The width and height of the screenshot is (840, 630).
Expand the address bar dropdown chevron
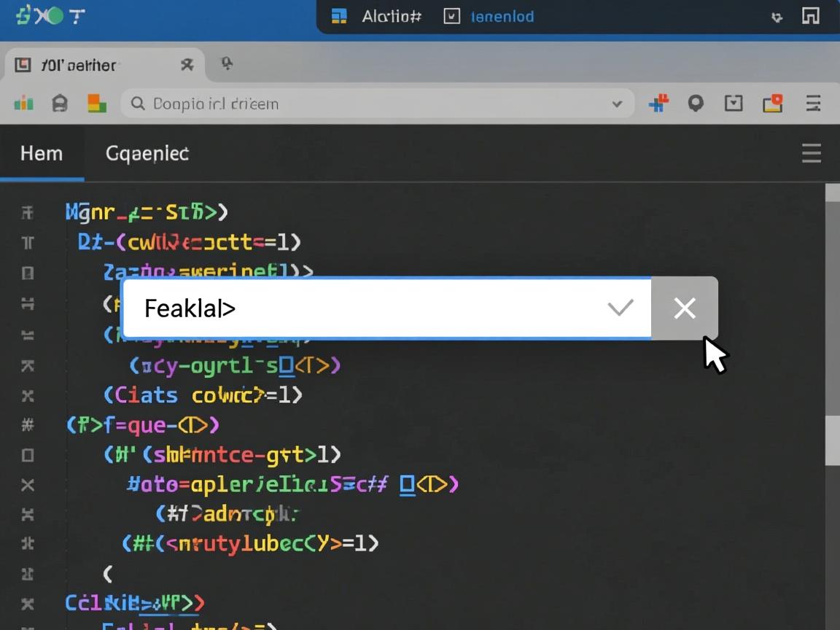tap(617, 104)
